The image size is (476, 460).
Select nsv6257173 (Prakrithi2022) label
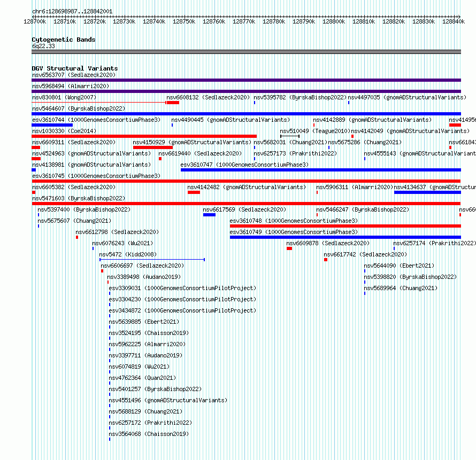click(295, 153)
